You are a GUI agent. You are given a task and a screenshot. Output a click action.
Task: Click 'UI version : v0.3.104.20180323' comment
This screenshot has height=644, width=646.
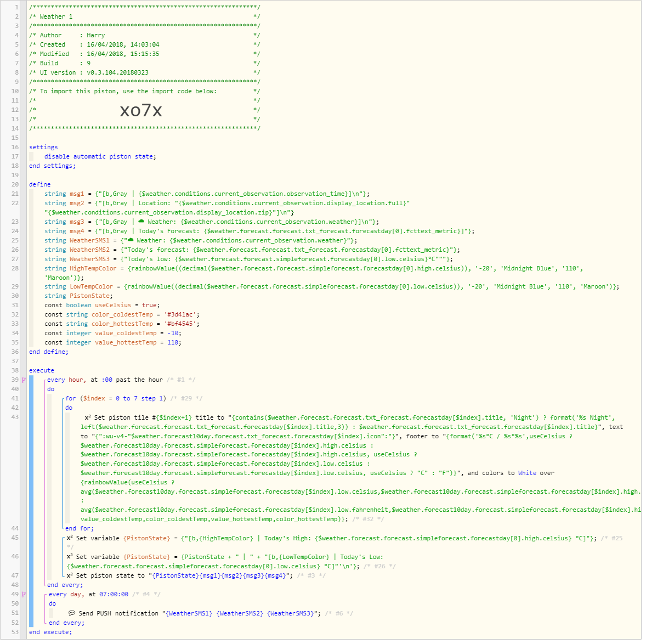(145, 74)
